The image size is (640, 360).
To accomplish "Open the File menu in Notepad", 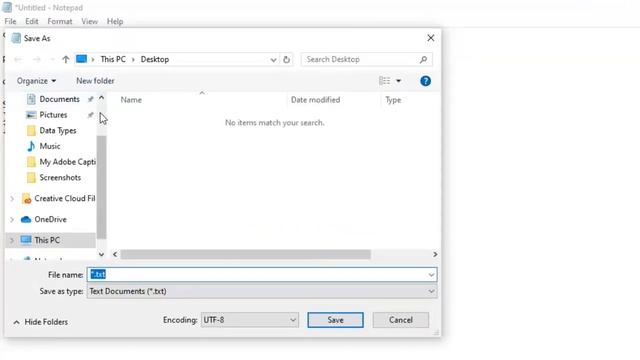I will coord(10,22).
